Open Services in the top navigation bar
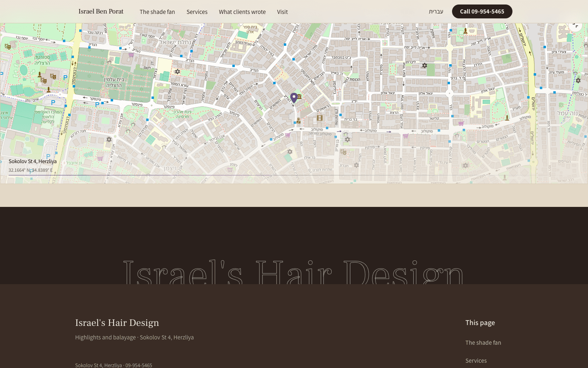This screenshot has height=368, width=588. coord(197,12)
